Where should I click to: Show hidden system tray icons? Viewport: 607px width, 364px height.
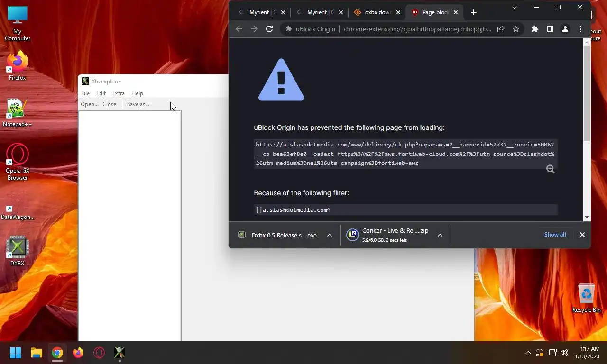pyautogui.click(x=528, y=353)
